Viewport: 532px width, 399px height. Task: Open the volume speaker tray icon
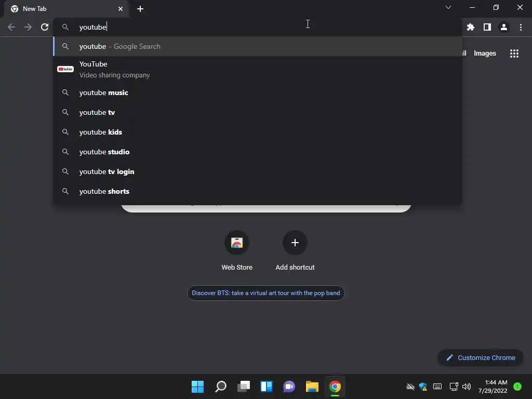point(467,387)
